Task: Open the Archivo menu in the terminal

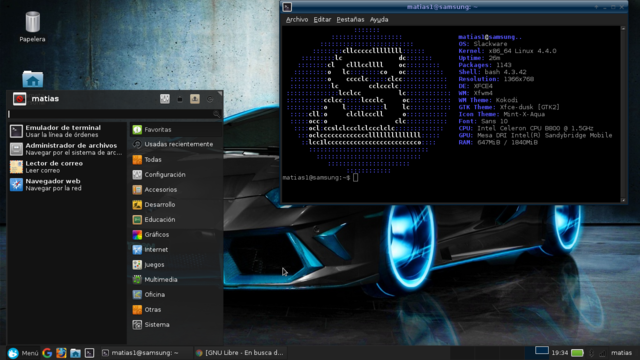Action: (297, 20)
